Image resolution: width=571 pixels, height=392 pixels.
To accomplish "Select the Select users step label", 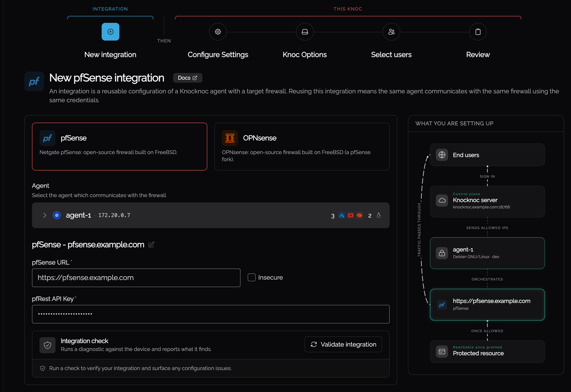I will pos(391,55).
